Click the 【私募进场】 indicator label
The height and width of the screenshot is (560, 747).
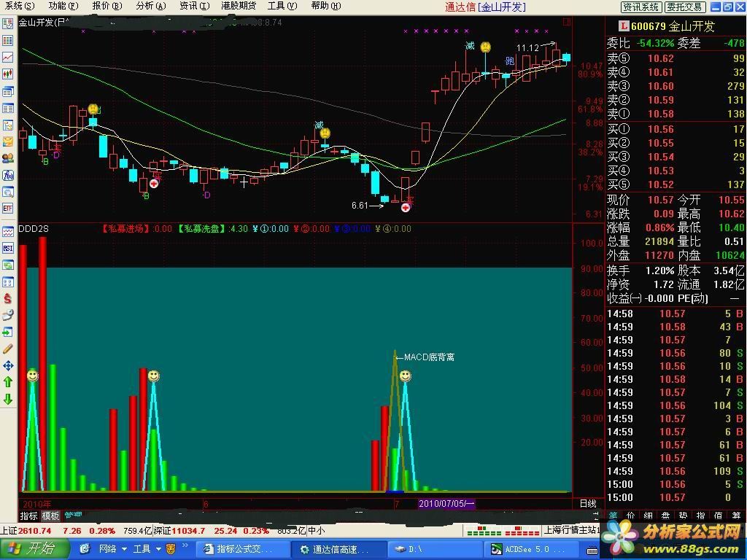125,229
